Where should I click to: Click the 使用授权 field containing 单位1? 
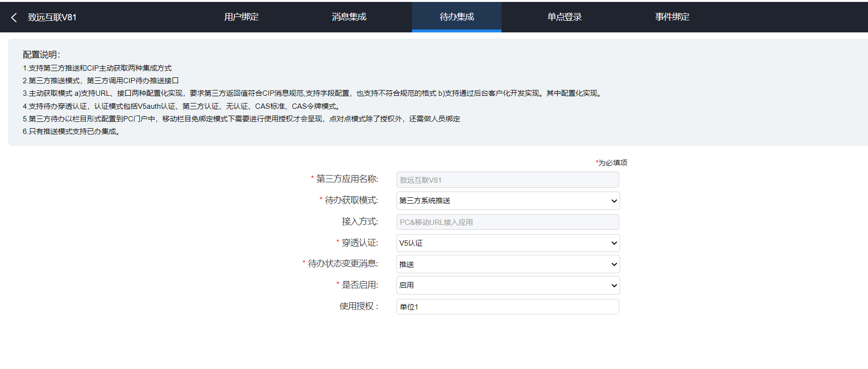(507, 307)
